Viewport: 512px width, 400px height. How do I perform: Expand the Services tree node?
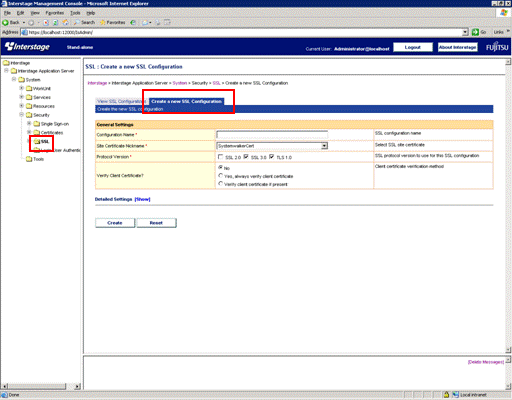click(x=21, y=97)
